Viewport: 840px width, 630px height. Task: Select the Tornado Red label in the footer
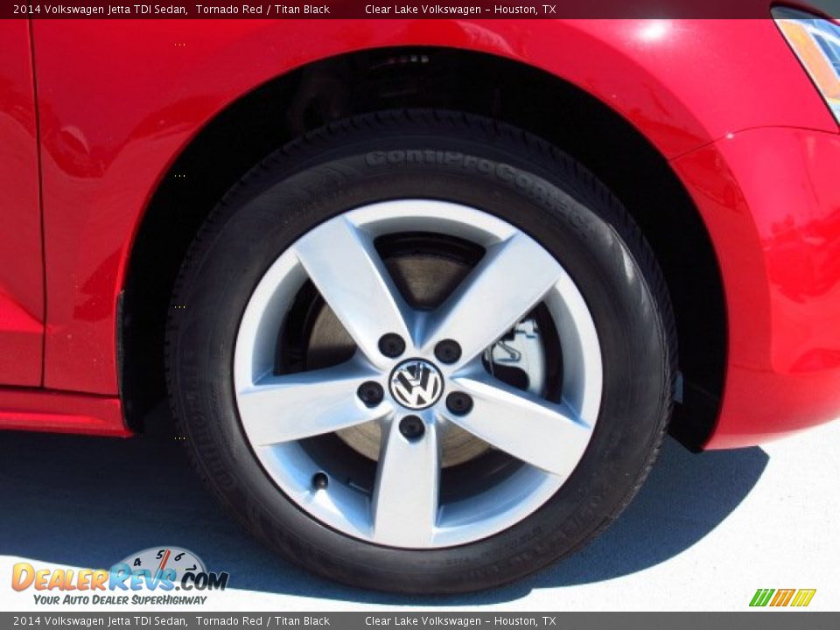tap(227, 622)
